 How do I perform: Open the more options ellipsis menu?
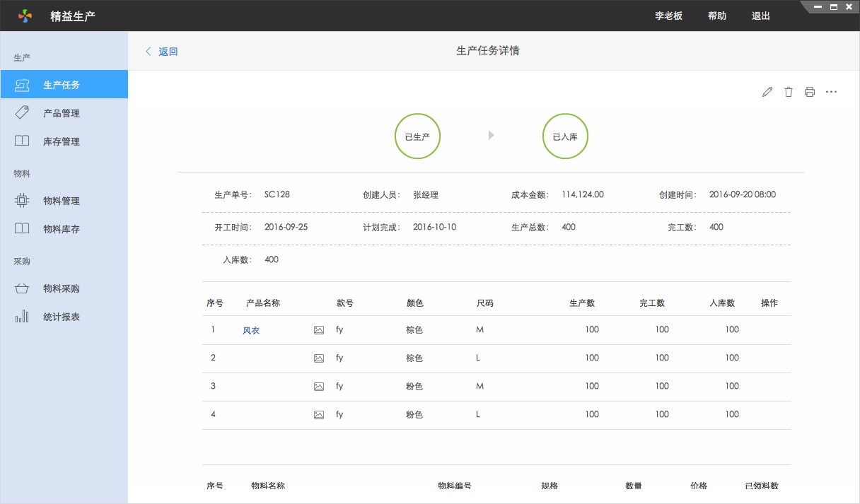(x=831, y=91)
